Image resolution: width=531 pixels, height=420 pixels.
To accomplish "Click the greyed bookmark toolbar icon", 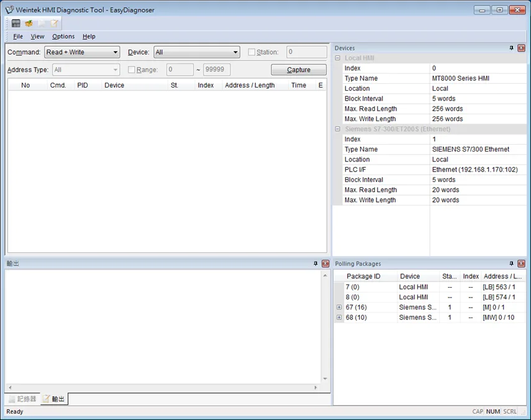I will pyautogui.click(x=42, y=24).
